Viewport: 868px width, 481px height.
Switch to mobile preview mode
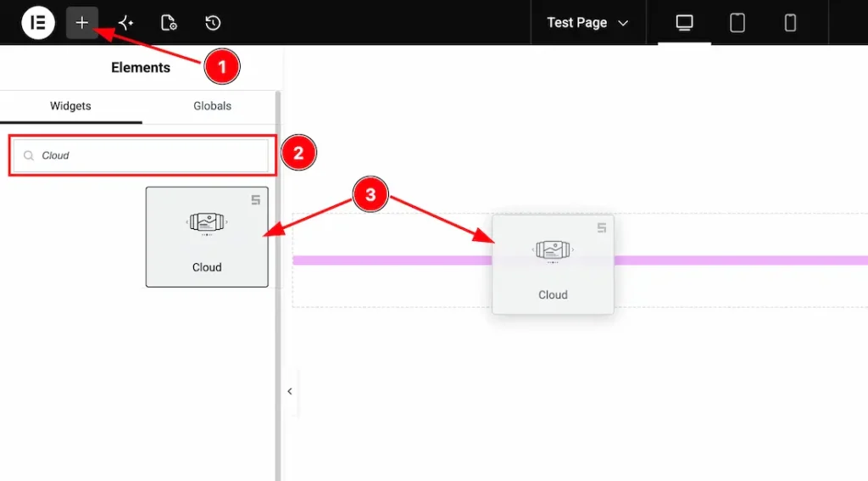pyautogui.click(x=790, y=23)
